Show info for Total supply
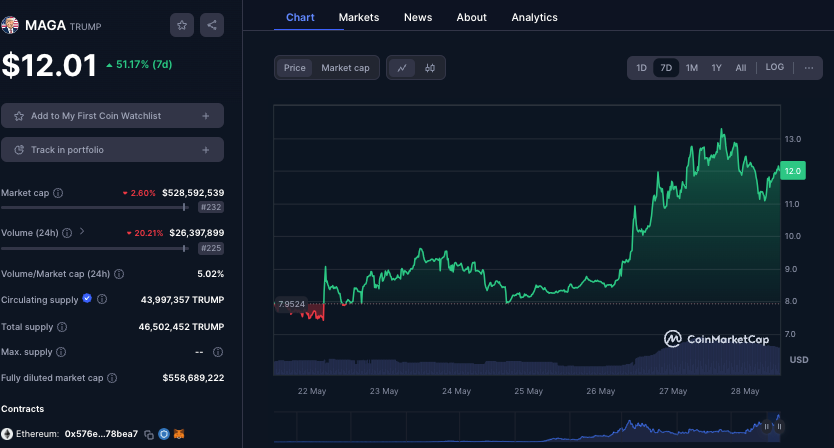 tap(62, 327)
